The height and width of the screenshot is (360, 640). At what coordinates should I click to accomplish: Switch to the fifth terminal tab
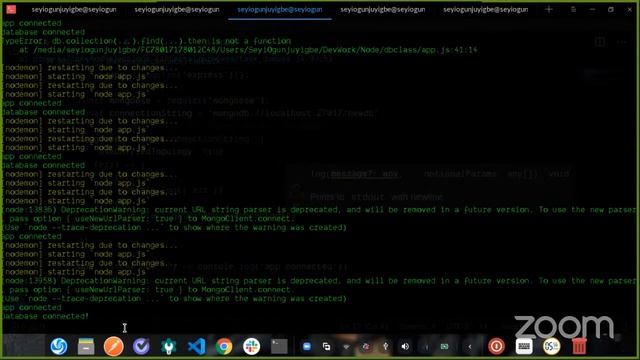click(x=486, y=9)
